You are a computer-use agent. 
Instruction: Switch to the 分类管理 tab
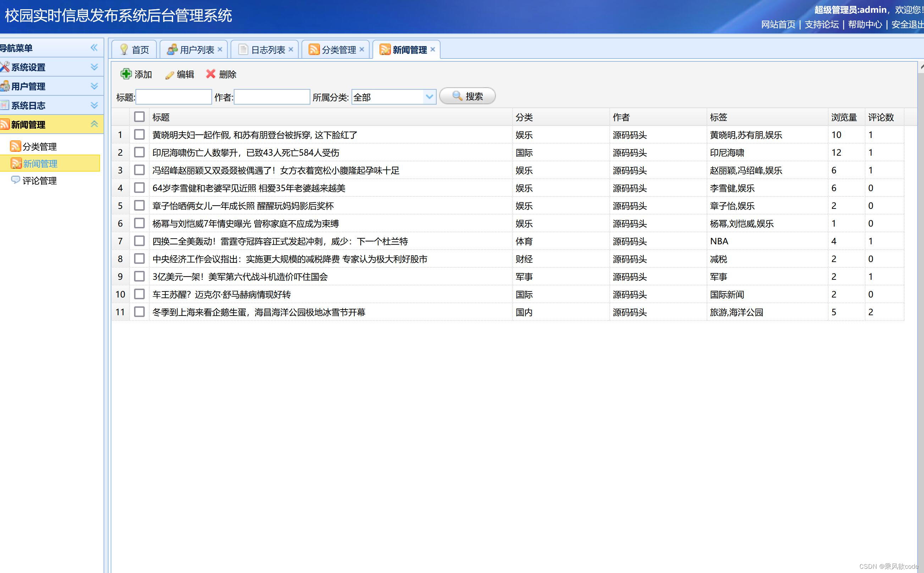click(338, 49)
